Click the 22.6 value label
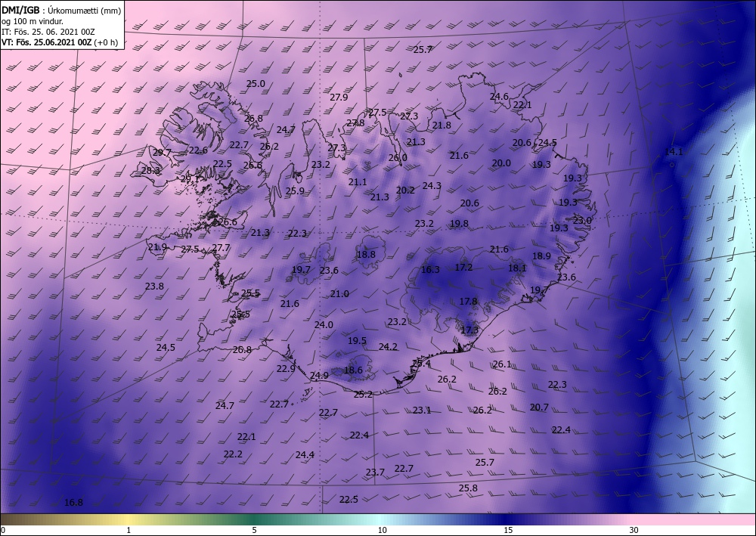 [197, 150]
